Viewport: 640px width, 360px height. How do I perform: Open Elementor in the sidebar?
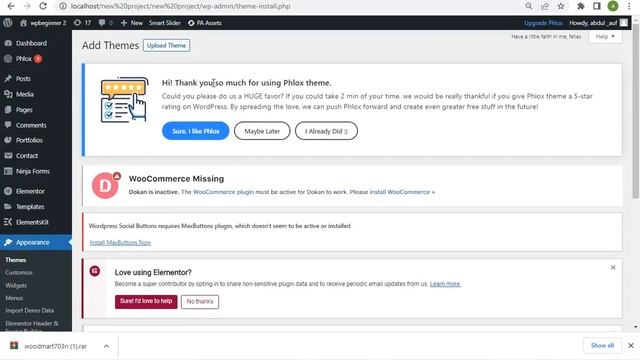point(30,191)
